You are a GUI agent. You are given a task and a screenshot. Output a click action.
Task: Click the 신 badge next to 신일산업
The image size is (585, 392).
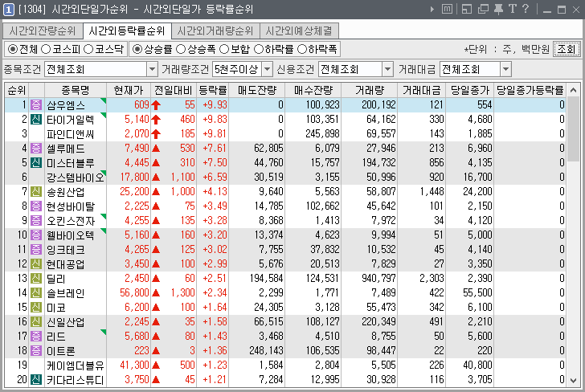[36, 321]
